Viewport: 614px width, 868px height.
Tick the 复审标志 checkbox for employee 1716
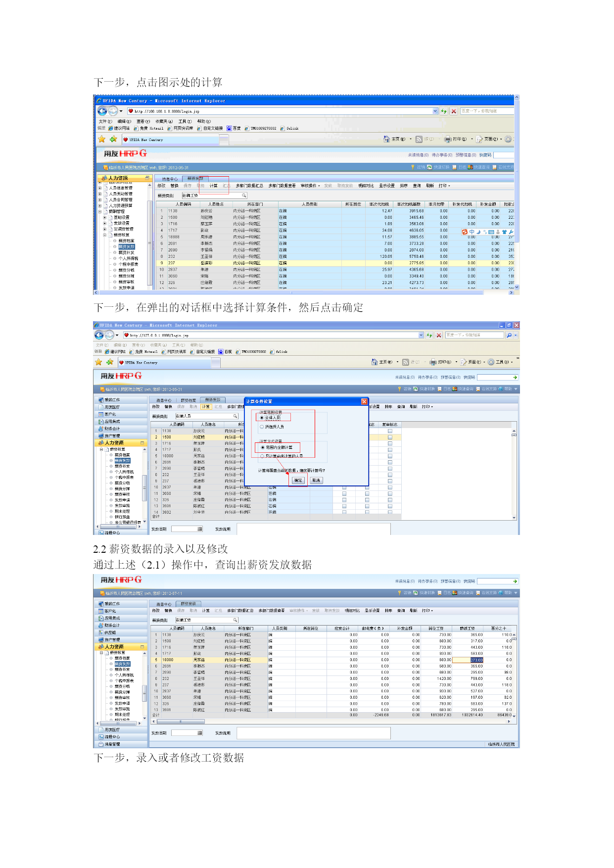pos(390,443)
